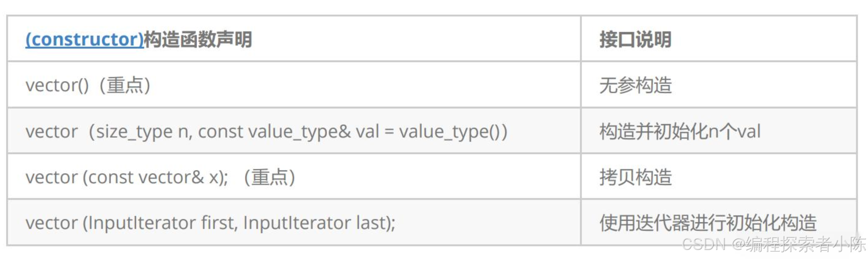This screenshot has height=259, width=868.
Task: Select the "使用迭代器进行初始化构造" description cell
Action: coord(708,223)
